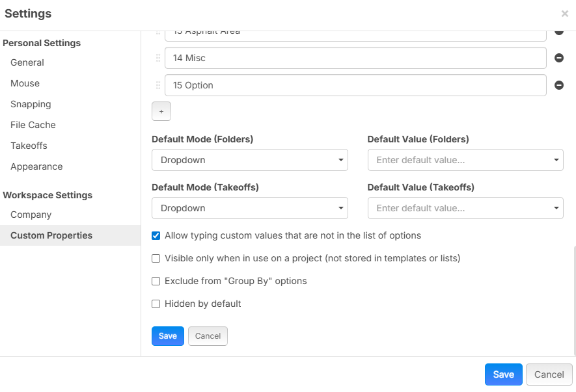Cancel the custom property edit form
Image resolution: width=576 pixels, height=392 pixels.
click(208, 336)
